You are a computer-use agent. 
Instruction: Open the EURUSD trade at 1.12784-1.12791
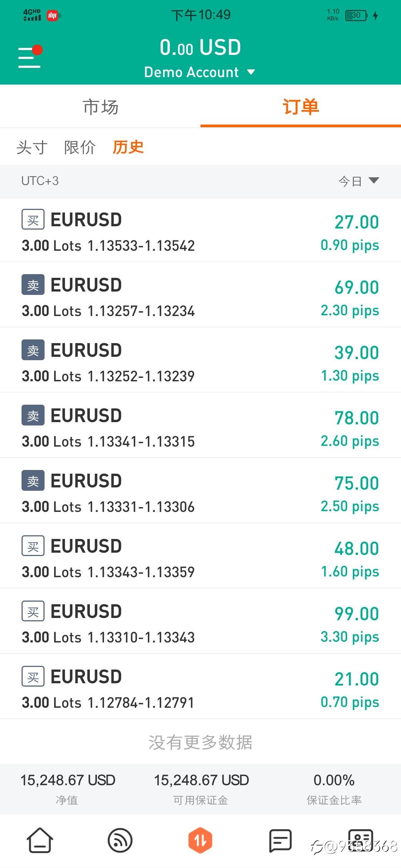[x=200, y=686]
